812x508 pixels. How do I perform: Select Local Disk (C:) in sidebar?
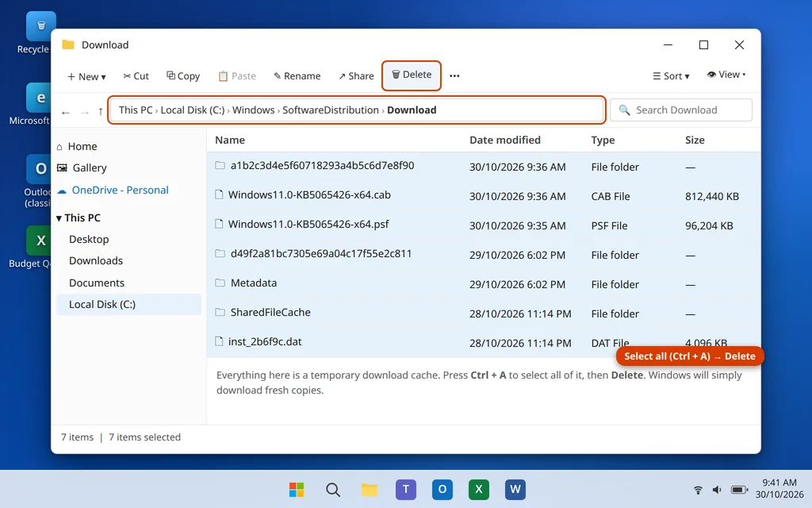pos(128,304)
